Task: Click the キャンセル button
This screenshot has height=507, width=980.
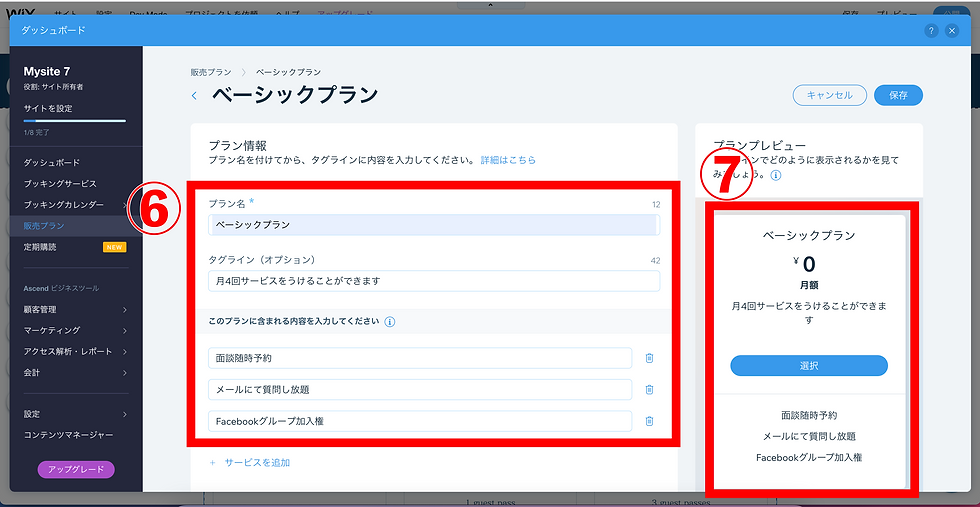Action: click(x=829, y=96)
